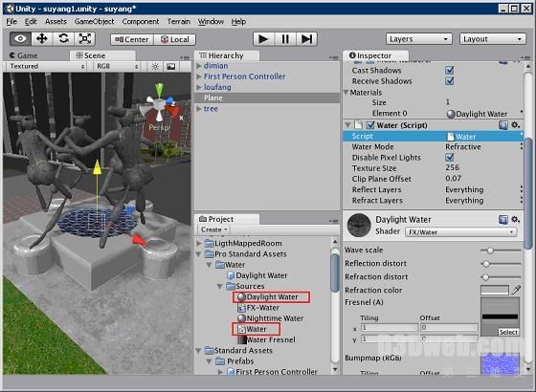The width and height of the screenshot is (536, 392).
Task: Toggle scene lighting sun icon
Action: click(155, 66)
